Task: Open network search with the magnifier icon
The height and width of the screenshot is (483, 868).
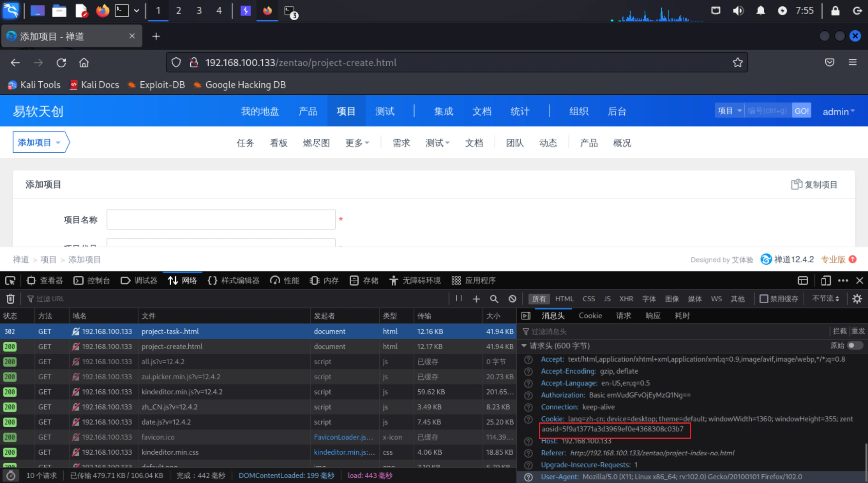Action: tap(494, 298)
